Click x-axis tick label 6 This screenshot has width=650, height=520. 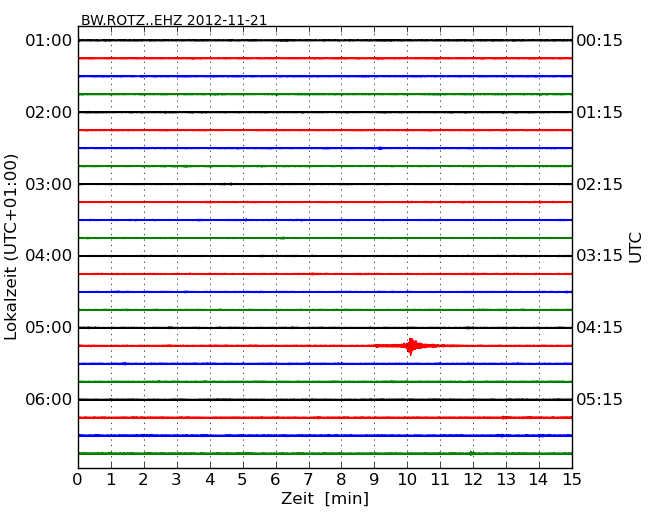[275, 480]
